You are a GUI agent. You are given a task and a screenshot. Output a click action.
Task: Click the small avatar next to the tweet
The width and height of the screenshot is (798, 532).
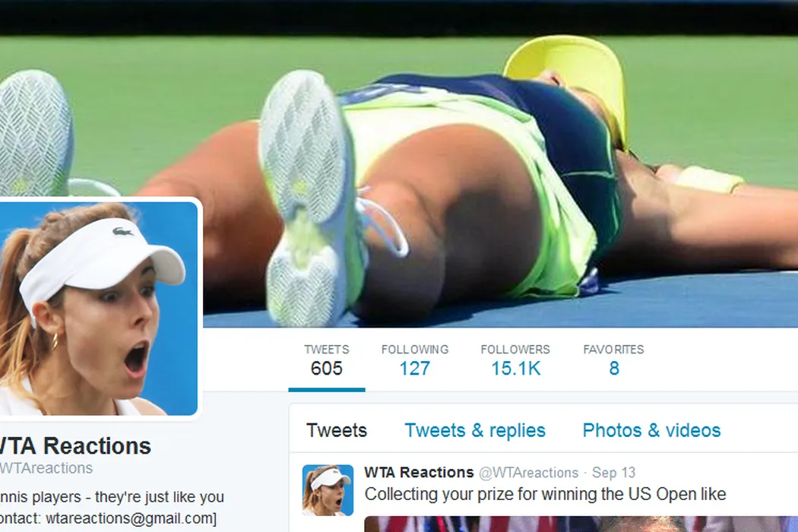tap(328, 489)
